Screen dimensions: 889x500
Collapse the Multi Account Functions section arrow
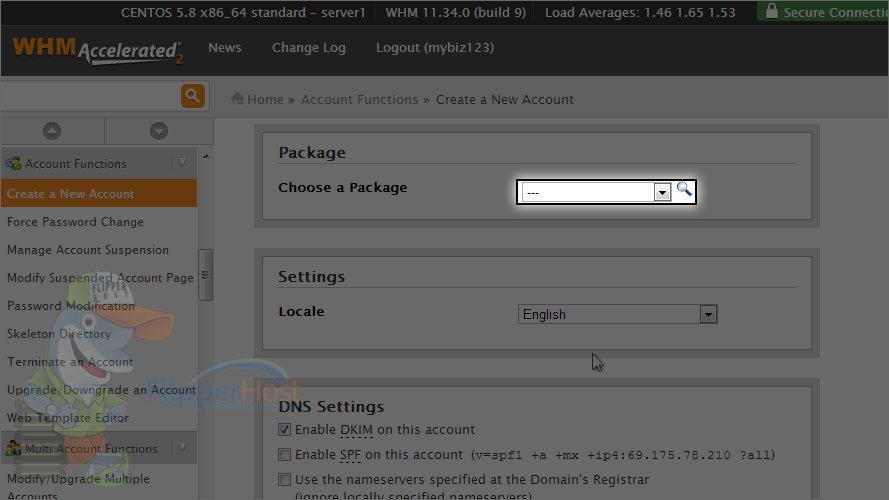click(183, 448)
